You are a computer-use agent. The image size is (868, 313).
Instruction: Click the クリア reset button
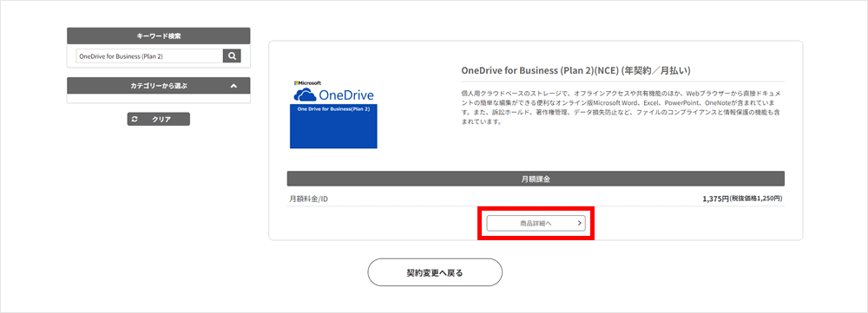[x=158, y=119]
